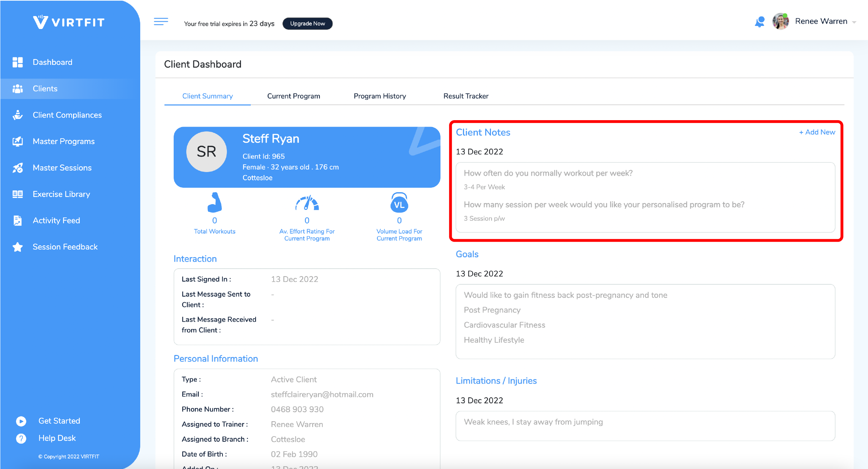868x469 pixels.
Task: Click the Client Dashboard page title
Action: tap(203, 64)
